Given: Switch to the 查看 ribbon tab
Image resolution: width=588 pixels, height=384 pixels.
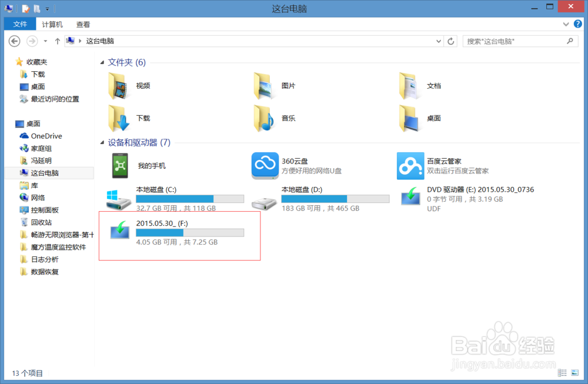Looking at the screenshot, I should [x=82, y=24].
